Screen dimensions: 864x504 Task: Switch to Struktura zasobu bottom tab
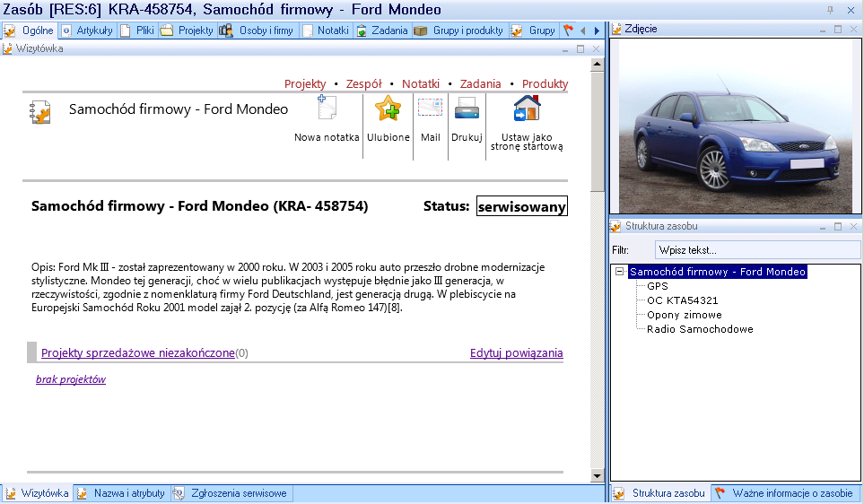coord(660,493)
